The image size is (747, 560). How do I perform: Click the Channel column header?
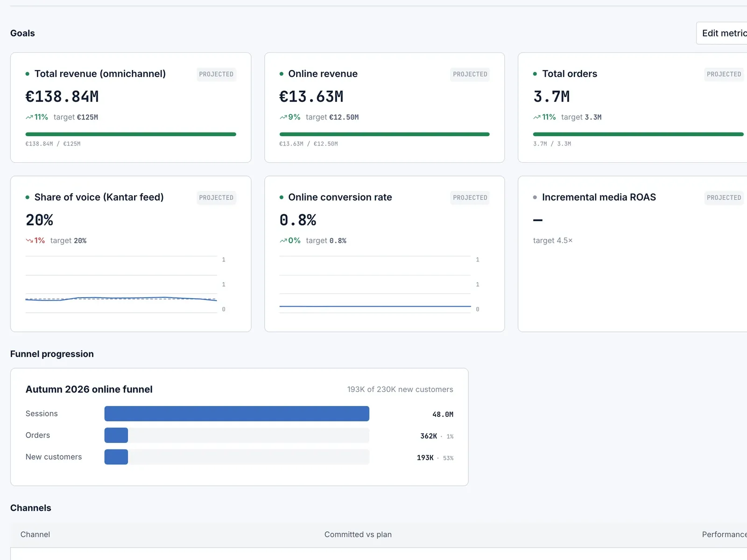35,534
